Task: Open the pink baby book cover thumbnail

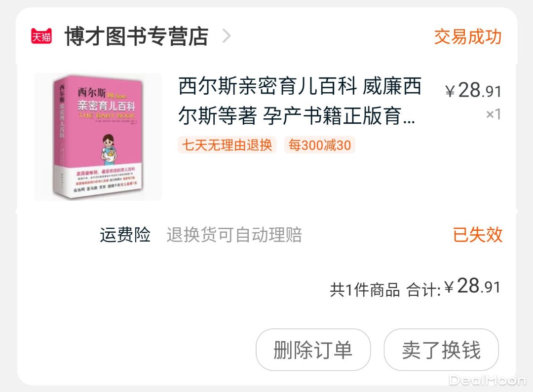Action: 98,137
